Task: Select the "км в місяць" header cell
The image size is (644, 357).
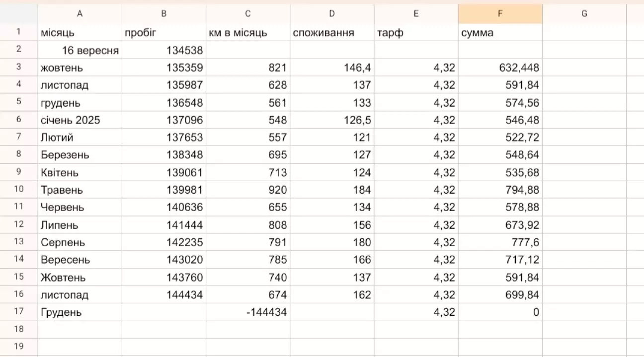Action: coord(247,33)
